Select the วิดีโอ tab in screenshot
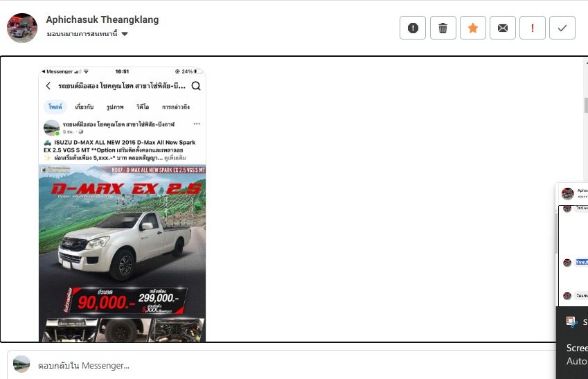588x379 pixels. coord(143,107)
